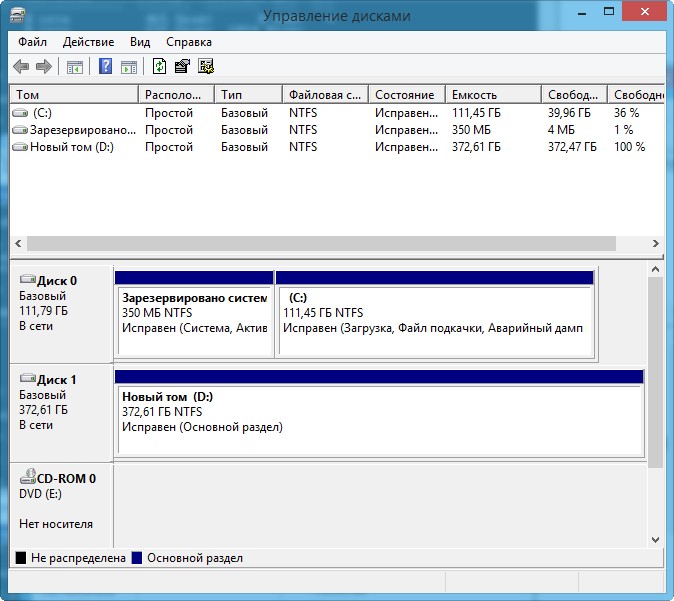Open the Справка menu
This screenshot has width=674, height=601.
point(188,42)
